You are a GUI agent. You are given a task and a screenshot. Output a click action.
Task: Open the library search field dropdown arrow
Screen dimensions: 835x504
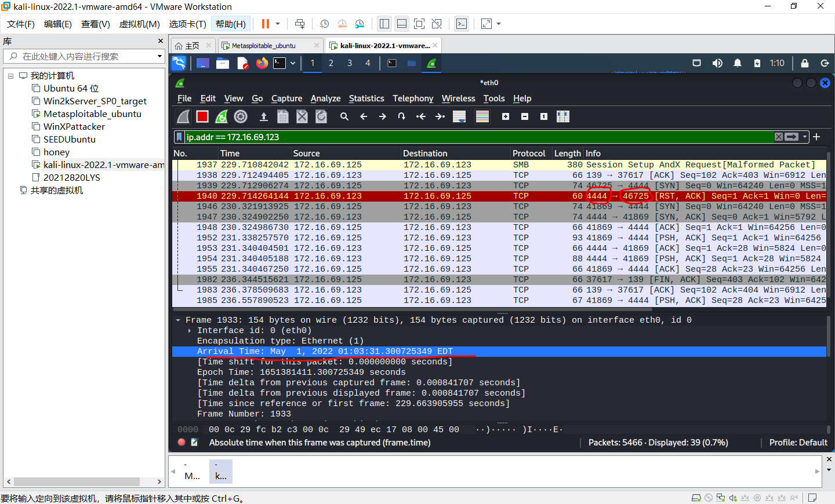[159, 56]
